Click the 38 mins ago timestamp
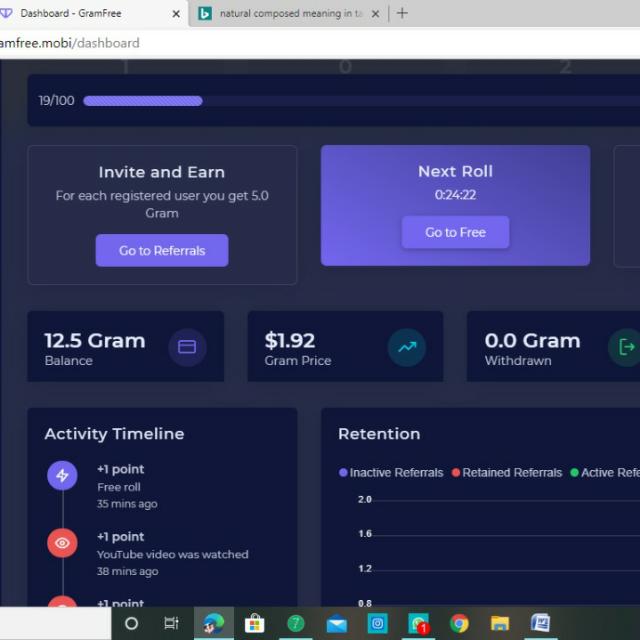The image size is (640, 640). pyautogui.click(x=127, y=571)
